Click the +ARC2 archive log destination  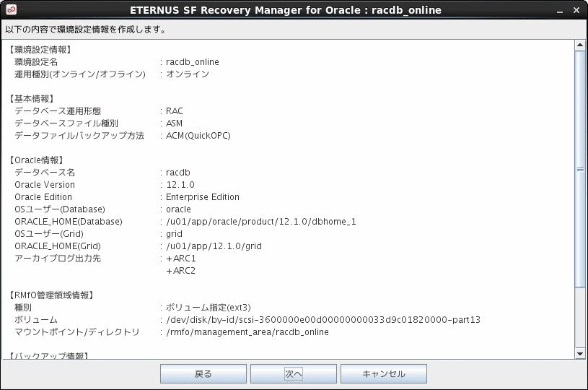[x=181, y=271]
